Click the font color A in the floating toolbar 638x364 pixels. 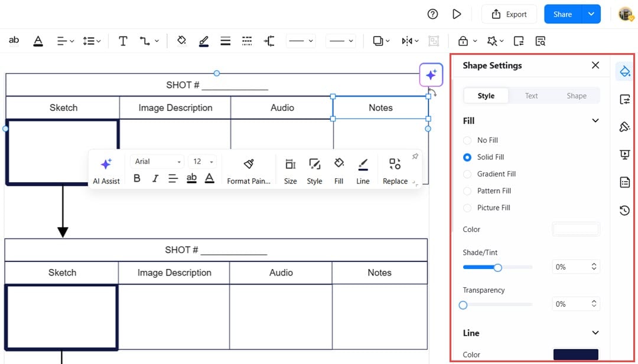209,178
